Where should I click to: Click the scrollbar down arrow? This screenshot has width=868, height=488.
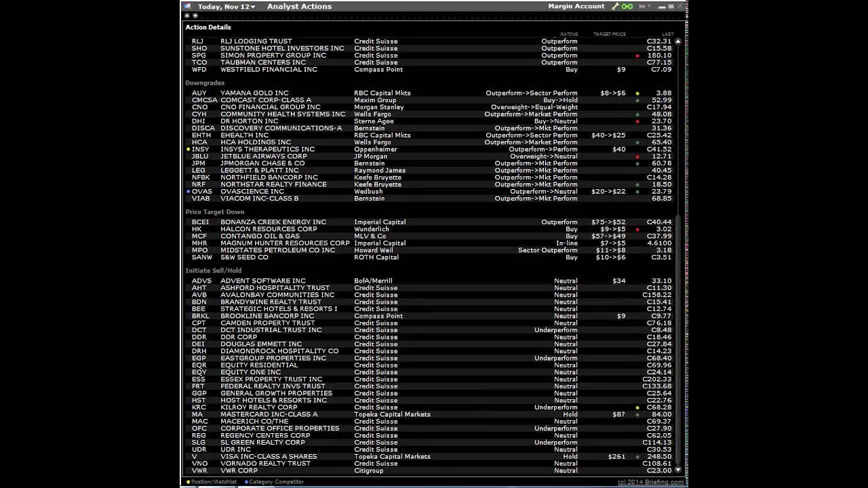pyautogui.click(x=677, y=470)
